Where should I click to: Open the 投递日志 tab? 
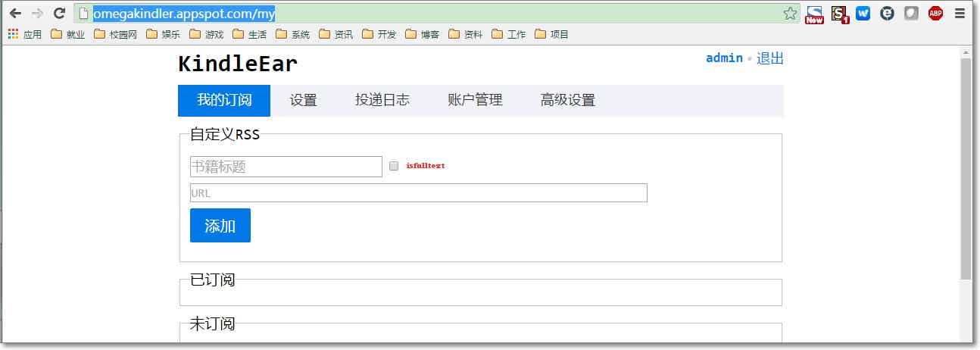click(x=382, y=100)
